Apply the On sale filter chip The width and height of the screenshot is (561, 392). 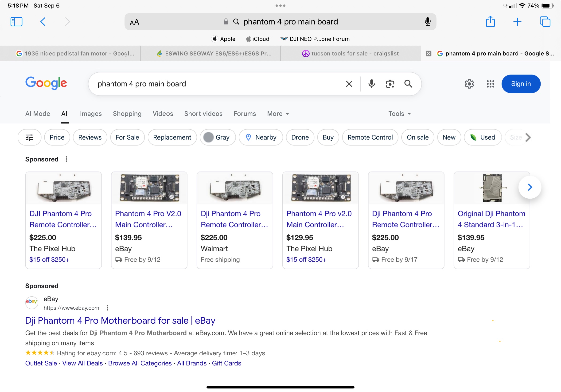coord(417,137)
